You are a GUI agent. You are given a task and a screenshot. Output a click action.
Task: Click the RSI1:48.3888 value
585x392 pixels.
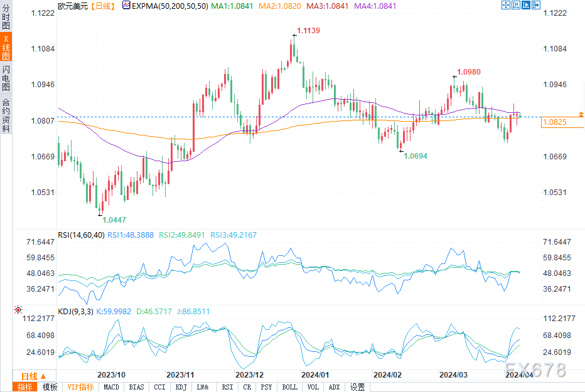pyautogui.click(x=131, y=235)
